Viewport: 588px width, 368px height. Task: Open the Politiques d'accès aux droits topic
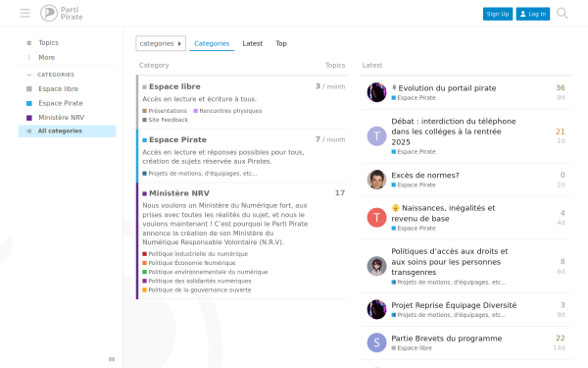click(x=450, y=262)
